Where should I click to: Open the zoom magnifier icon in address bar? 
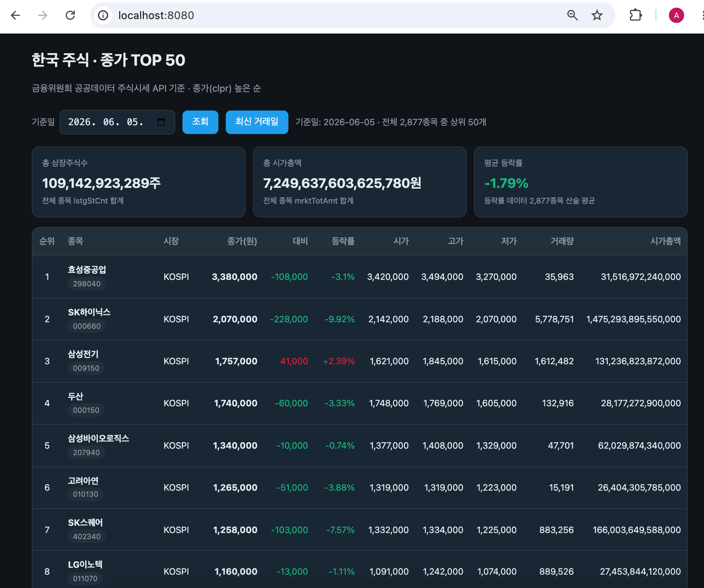[x=572, y=15]
